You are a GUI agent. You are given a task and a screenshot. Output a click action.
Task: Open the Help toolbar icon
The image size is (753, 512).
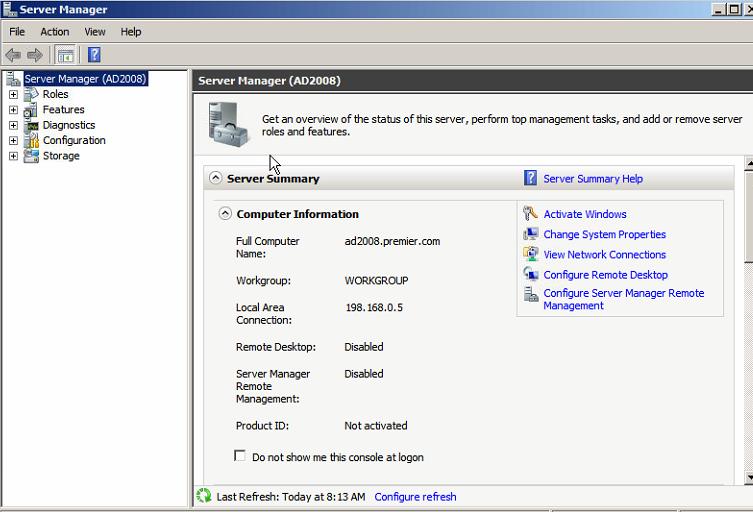coord(94,55)
